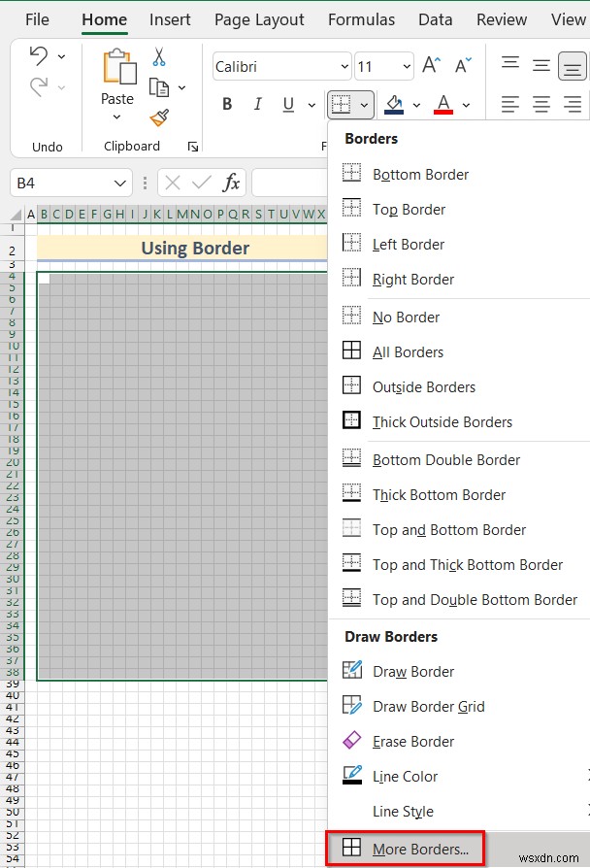The height and width of the screenshot is (868, 590).
Task: Click the Cut scissors icon
Action: click(159, 57)
